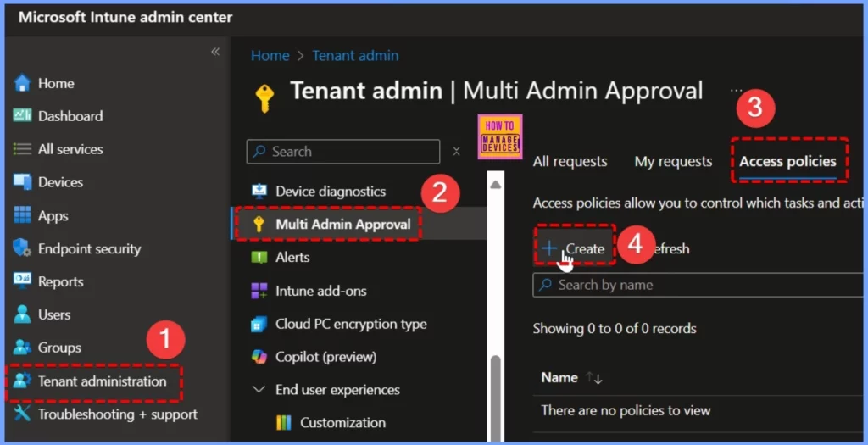The width and height of the screenshot is (868, 445).
Task: Click the blade menu Search field
Action: coord(343,152)
